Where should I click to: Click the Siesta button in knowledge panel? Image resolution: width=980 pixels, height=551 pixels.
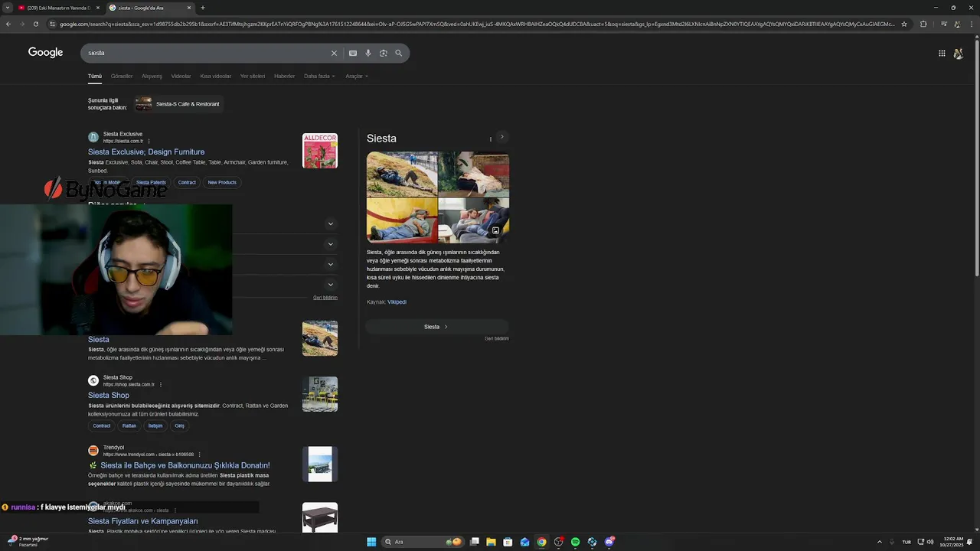(x=436, y=327)
